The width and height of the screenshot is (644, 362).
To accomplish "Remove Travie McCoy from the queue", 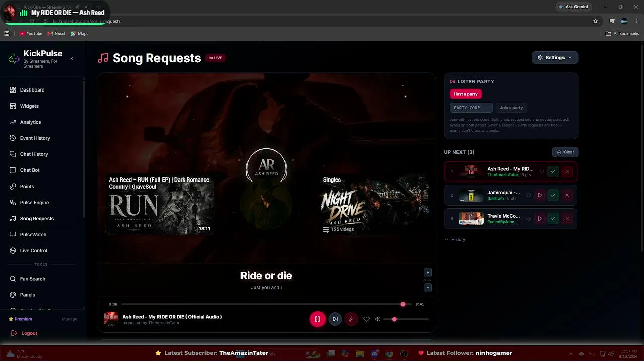I will pyautogui.click(x=567, y=219).
